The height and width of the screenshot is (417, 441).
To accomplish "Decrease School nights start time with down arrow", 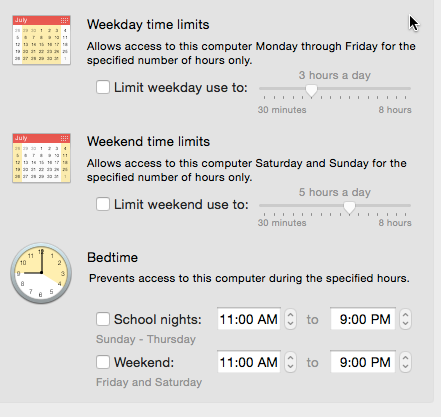I will point(290,324).
